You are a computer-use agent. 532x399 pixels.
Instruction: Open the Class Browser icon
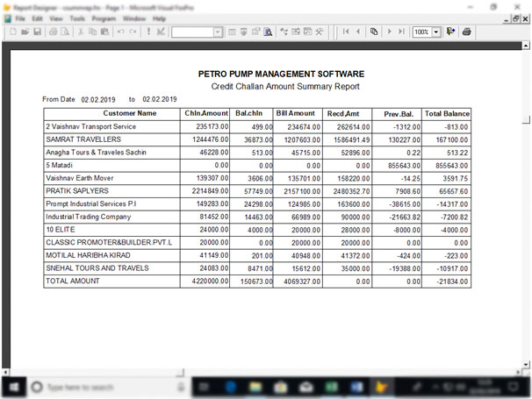(284, 32)
